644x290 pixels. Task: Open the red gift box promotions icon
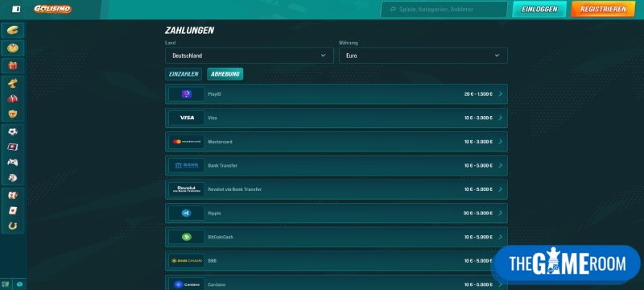point(13,65)
